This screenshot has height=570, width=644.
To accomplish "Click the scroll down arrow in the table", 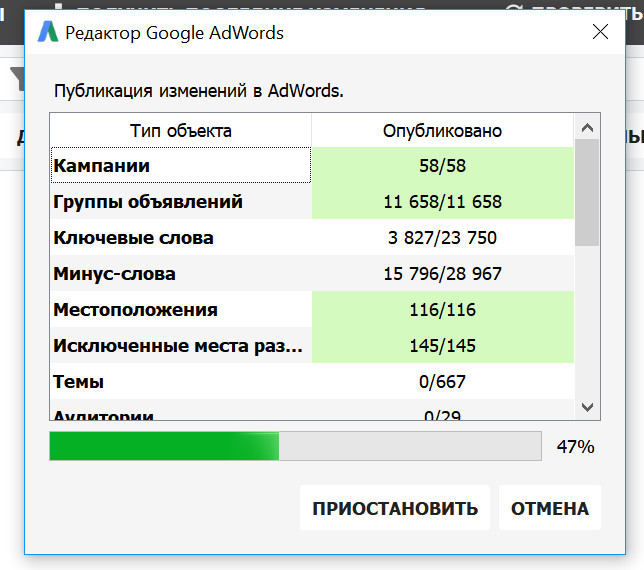I will (587, 407).
